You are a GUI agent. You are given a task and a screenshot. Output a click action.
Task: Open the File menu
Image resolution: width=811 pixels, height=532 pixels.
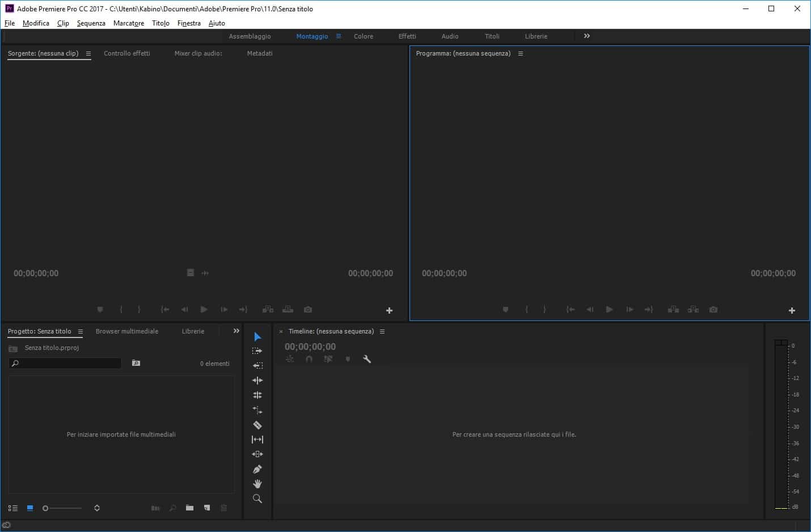(x=10, y=23)
